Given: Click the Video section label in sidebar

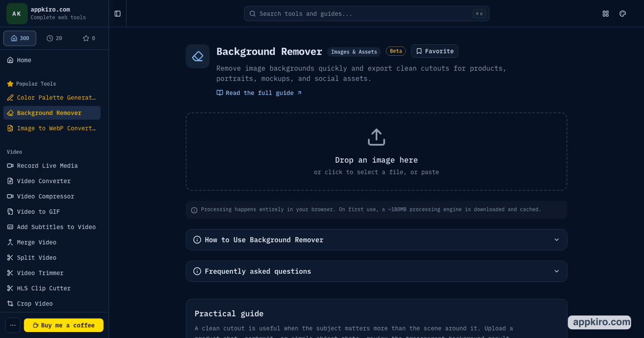Looking at the screenshot, I should point(14,152).
